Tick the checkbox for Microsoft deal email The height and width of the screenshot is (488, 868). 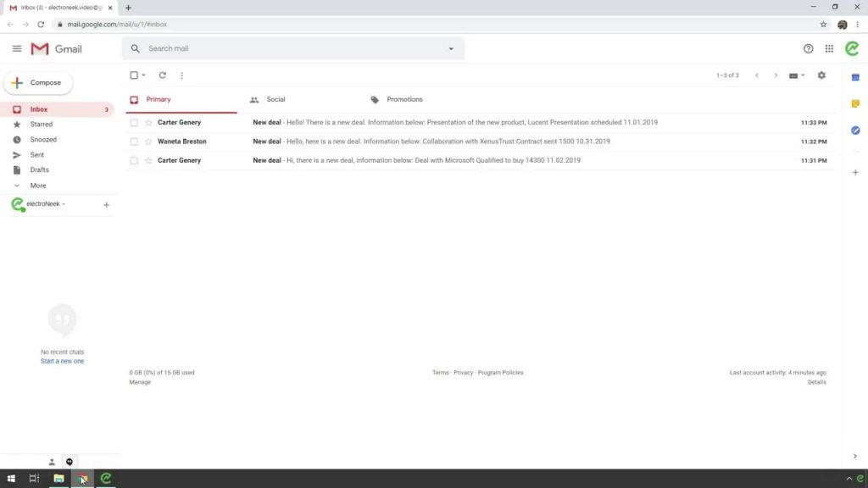pyautogui.click(x=134, y=160)
